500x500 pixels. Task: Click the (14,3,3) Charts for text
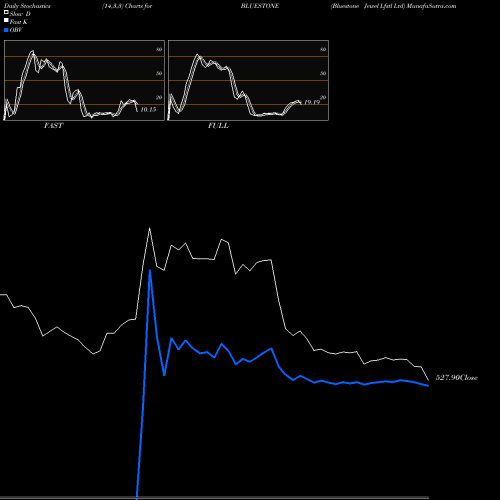(x=127, y=6)
